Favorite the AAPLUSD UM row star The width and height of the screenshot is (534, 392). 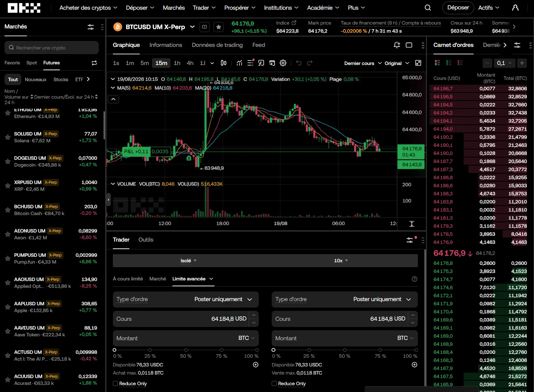point(8,307)
